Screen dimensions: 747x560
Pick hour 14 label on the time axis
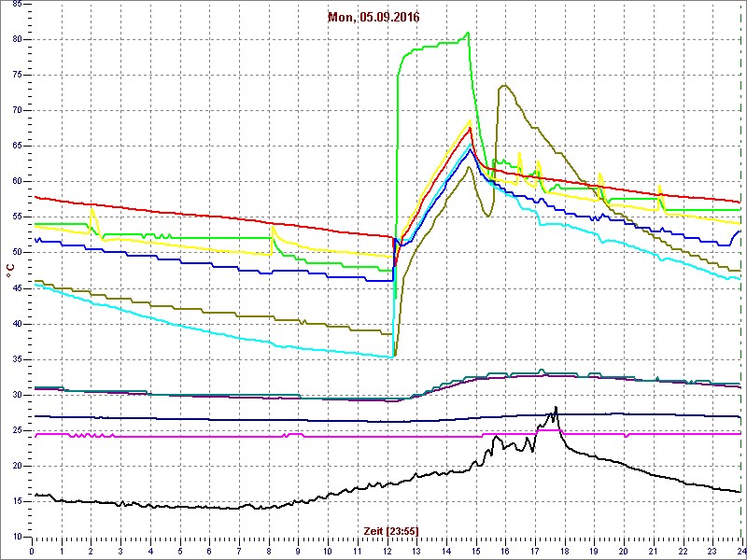[445, 550]
